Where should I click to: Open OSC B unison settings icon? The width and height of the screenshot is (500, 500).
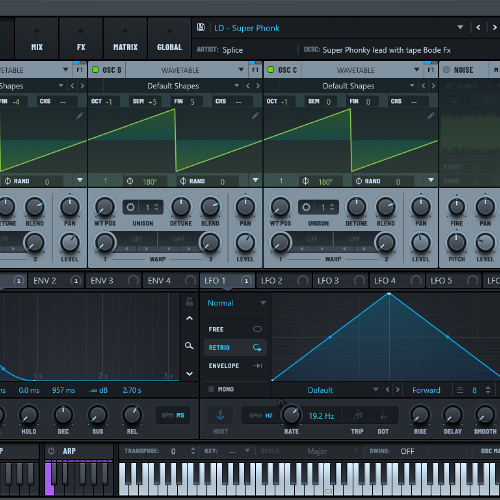pyautogui.click(x=131, y=207)
